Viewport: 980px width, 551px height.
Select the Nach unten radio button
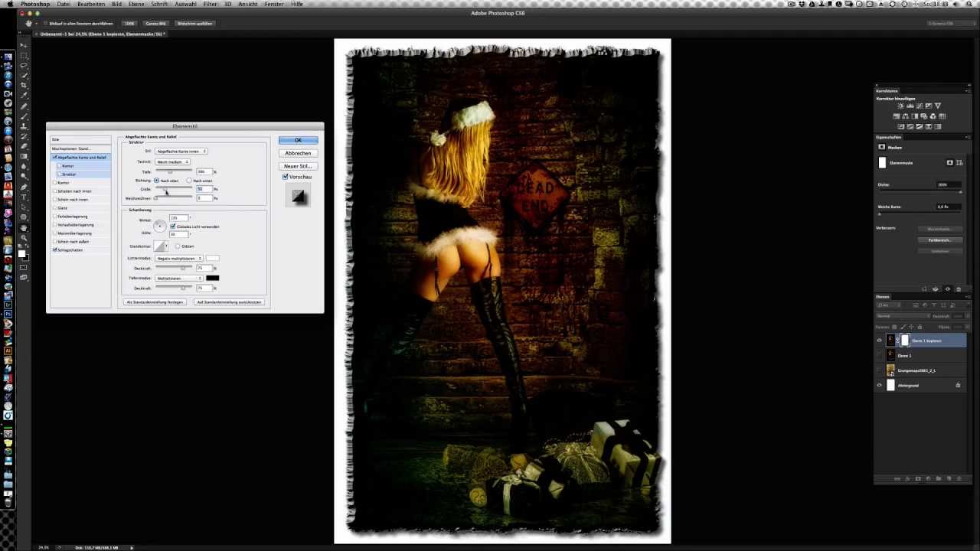(189, 181)
